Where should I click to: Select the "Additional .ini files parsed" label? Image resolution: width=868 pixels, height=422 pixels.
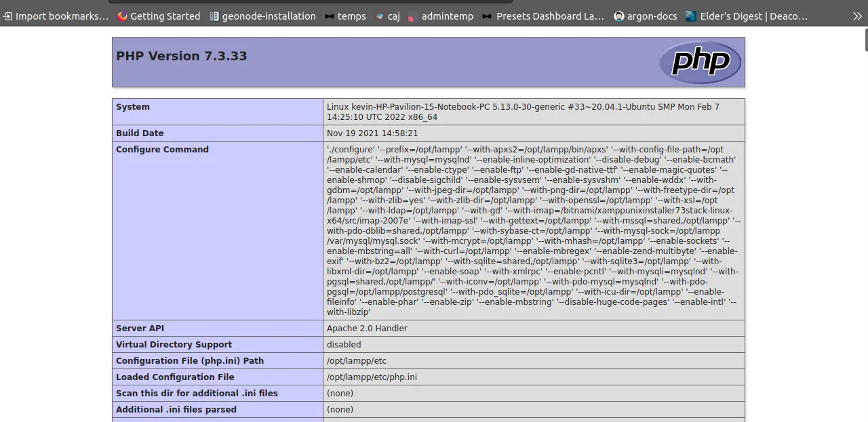coord(176,410)
